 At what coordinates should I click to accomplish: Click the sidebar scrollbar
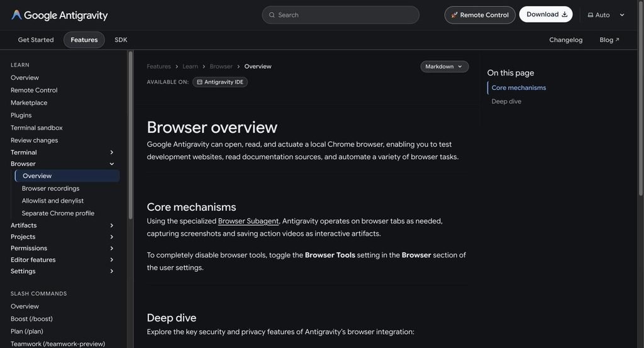(130, 135)
